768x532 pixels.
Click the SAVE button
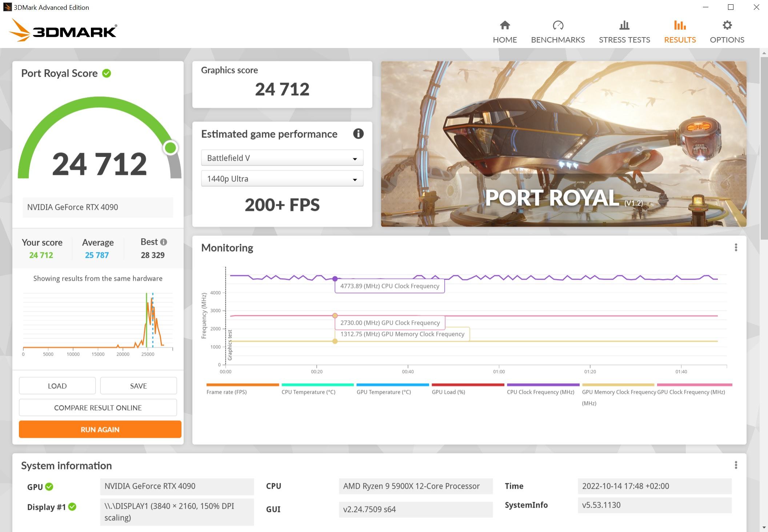coord(138,386)
